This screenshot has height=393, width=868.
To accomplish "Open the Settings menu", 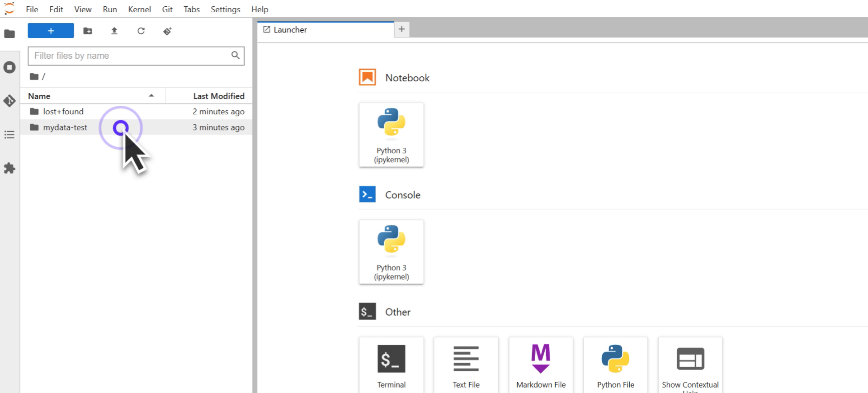I will (x=225, y=9).
